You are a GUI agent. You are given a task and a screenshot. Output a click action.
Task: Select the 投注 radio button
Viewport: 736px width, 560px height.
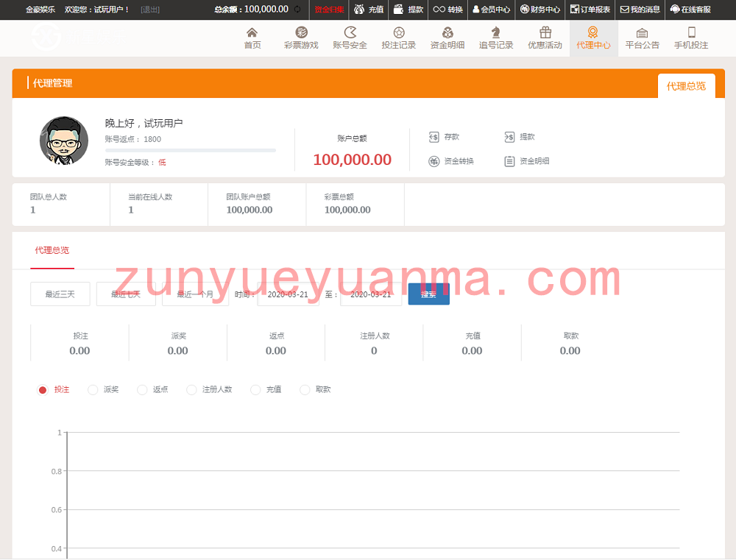click(43, 389)
